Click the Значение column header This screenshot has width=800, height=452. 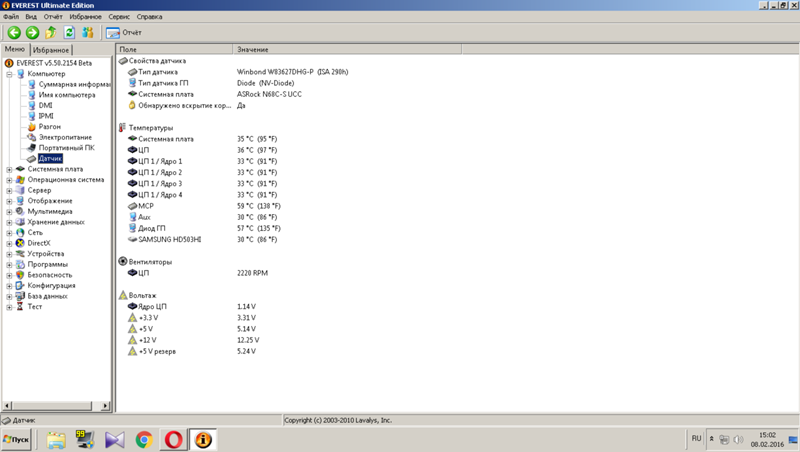pyautogui.click(x=347, y=49)
